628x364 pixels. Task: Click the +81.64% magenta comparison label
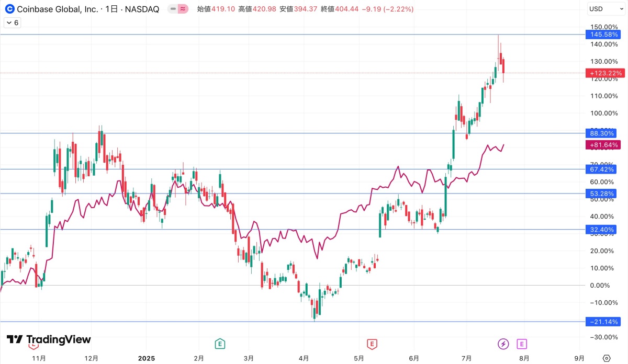[x=603, y=145]
